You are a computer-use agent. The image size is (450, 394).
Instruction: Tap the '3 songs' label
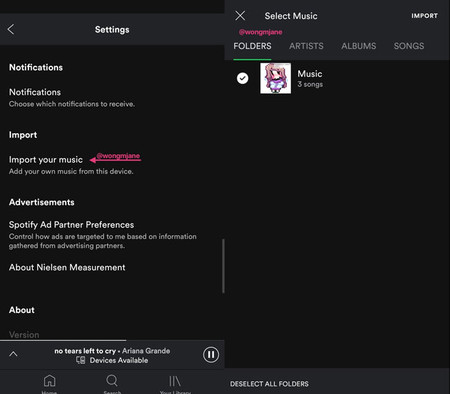pyautogui.click(x=310, y=84)
